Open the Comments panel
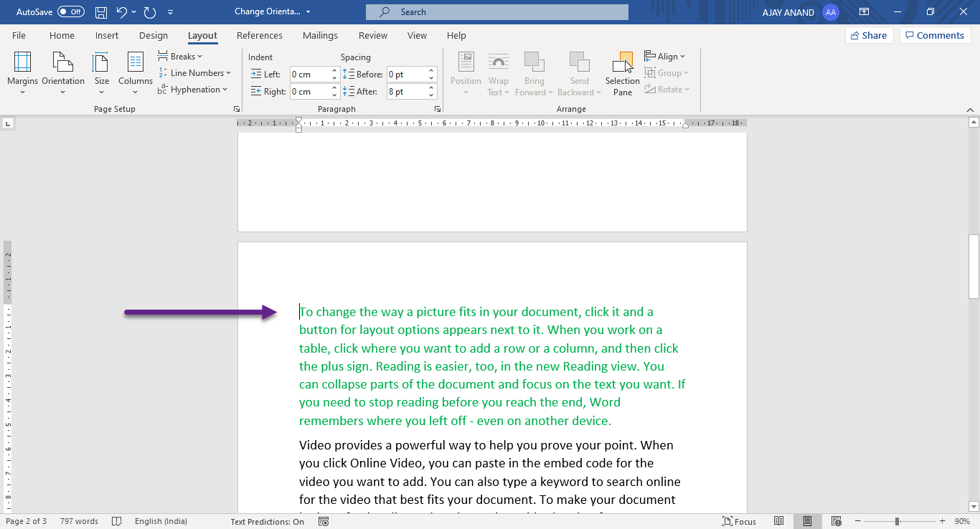Image resolution: width=980 pixels, height=529 pixels. pyautogui.click(x=935, y=34)
